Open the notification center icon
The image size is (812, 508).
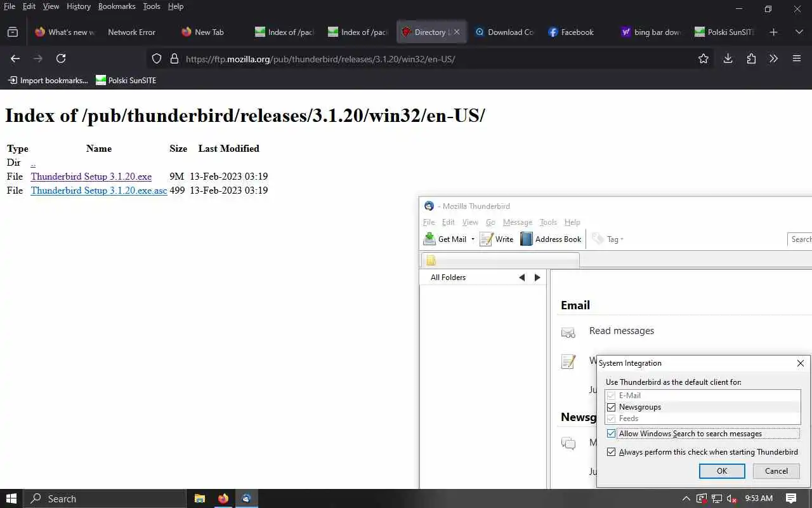pyautogui.click(x=791, y=498)
